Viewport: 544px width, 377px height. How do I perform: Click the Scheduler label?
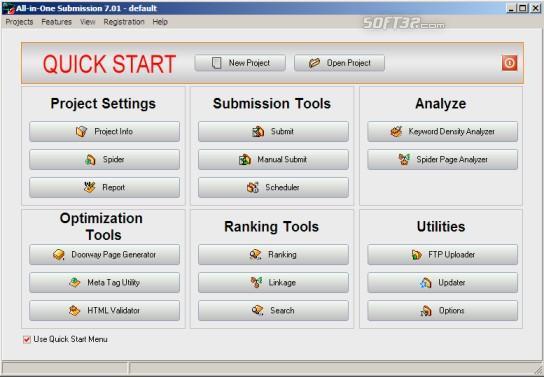pos(282,188)
